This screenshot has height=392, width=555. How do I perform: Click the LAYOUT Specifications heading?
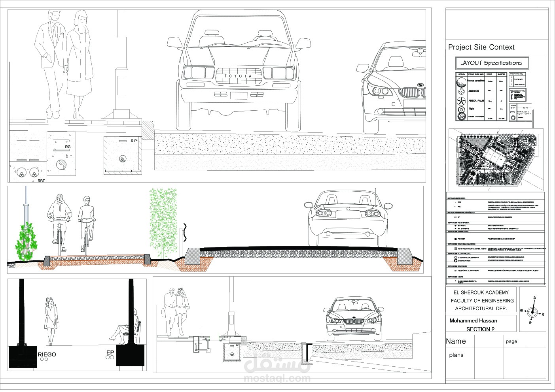[x=491, y=63]
